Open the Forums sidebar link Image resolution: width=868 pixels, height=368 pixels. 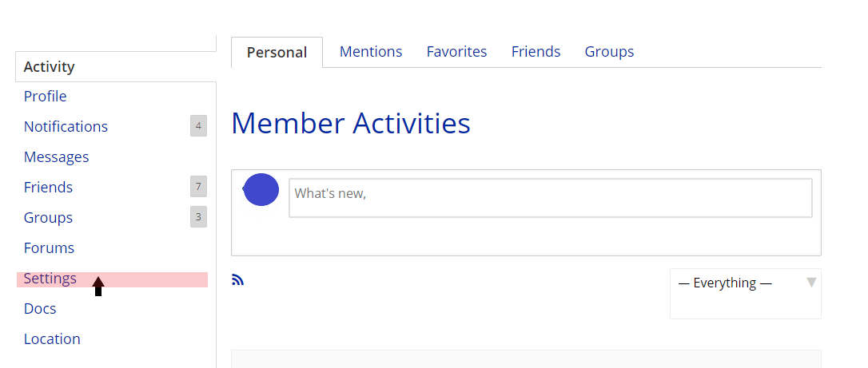(x=50, y=248)
